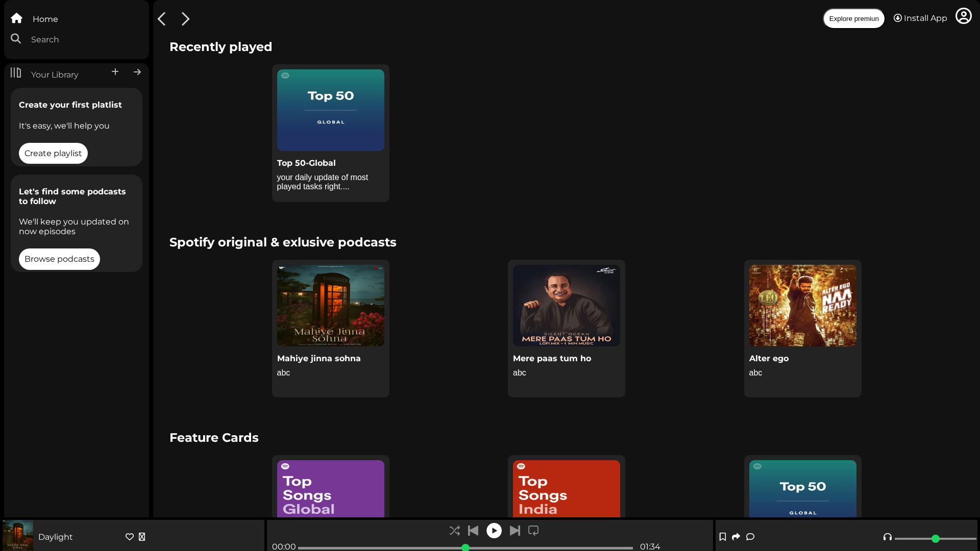Toggle repeat mode
Screen dimensions: 980x551
[x=533, y=531]
